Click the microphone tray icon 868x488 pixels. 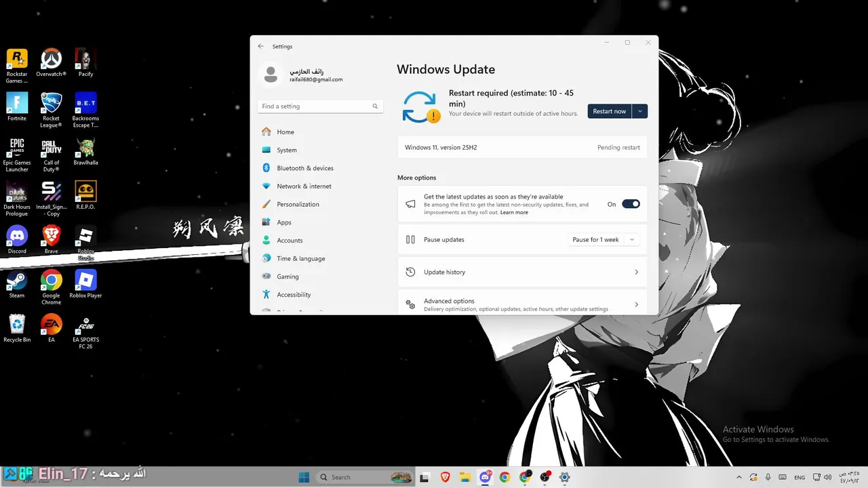click(768, 477)
